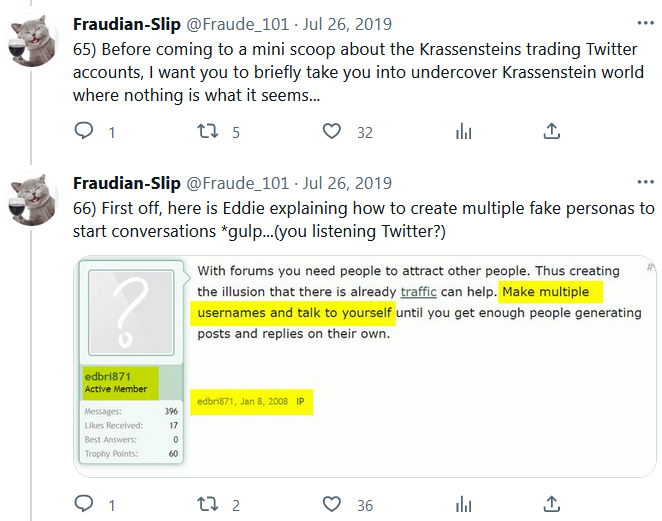View analytics for the second tweet
The image size is (662, 521).
pyautogui.click(x=463, y=504)
